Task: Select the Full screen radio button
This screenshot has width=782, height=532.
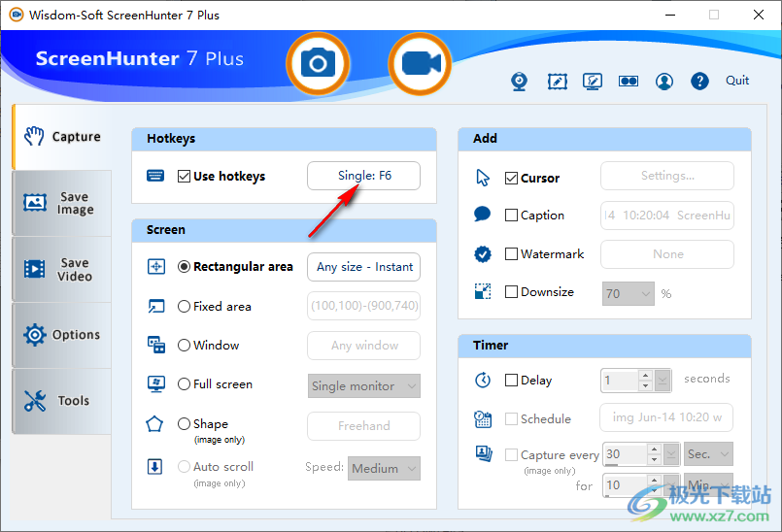Action: 184,383
